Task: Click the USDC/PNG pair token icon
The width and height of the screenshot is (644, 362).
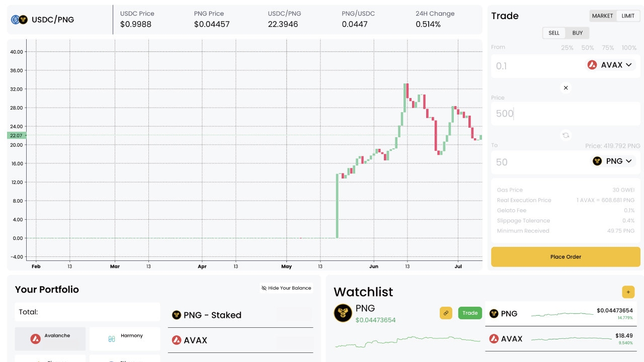Action: tap(19, 20)
